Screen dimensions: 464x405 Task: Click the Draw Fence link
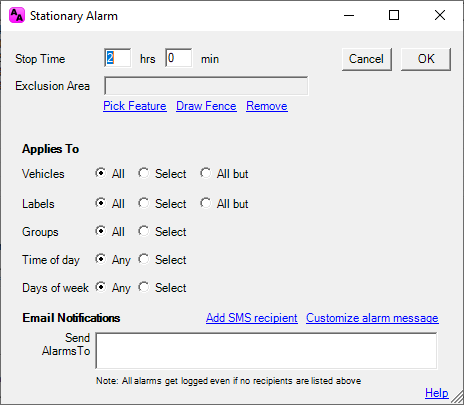tap(206, 106)
